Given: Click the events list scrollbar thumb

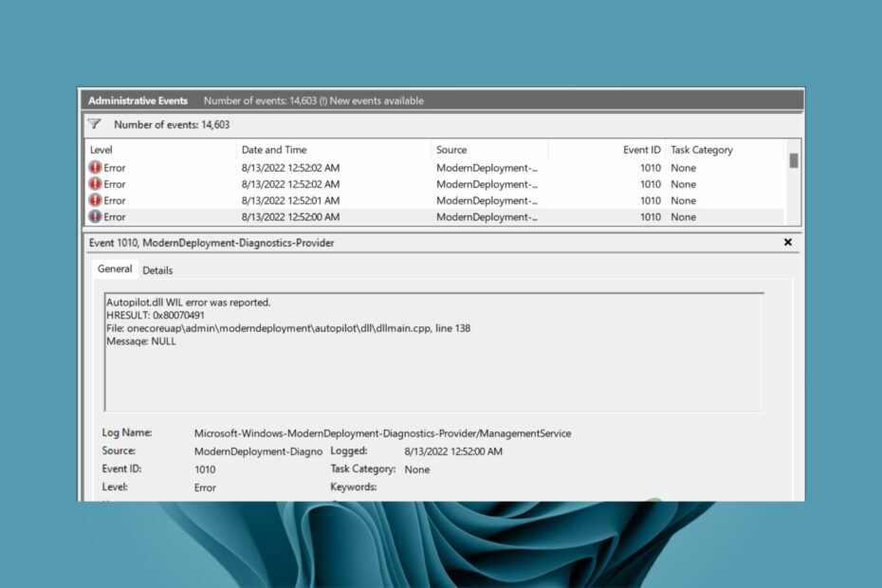Looking at the screenshot, I should [794, 160].
